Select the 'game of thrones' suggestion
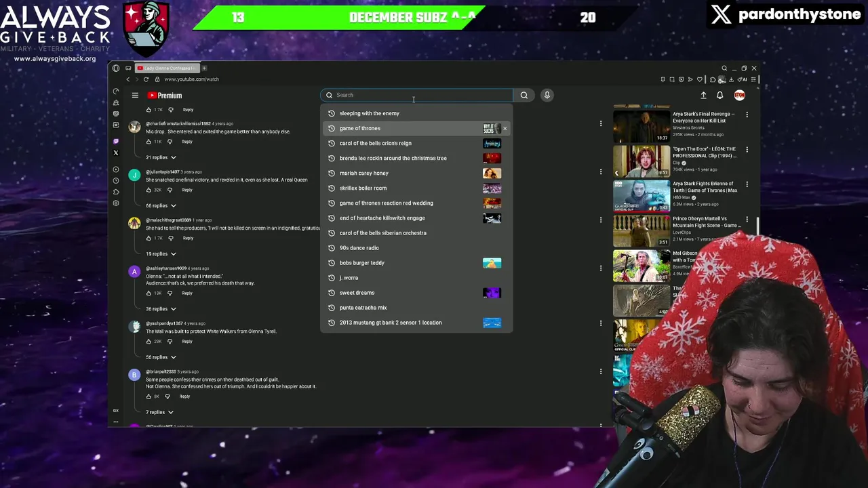This screenshot has width=868, height=488. pos(416,128)
